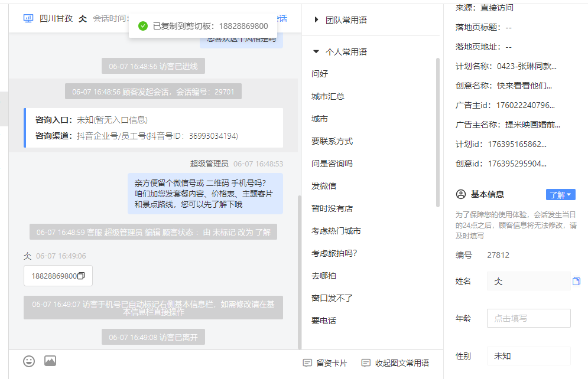Image resolution: width=588 pixels, height=379 pixels.
Task: Click the 广告主id value 176022240796
Action: click(x=525, y=105)
